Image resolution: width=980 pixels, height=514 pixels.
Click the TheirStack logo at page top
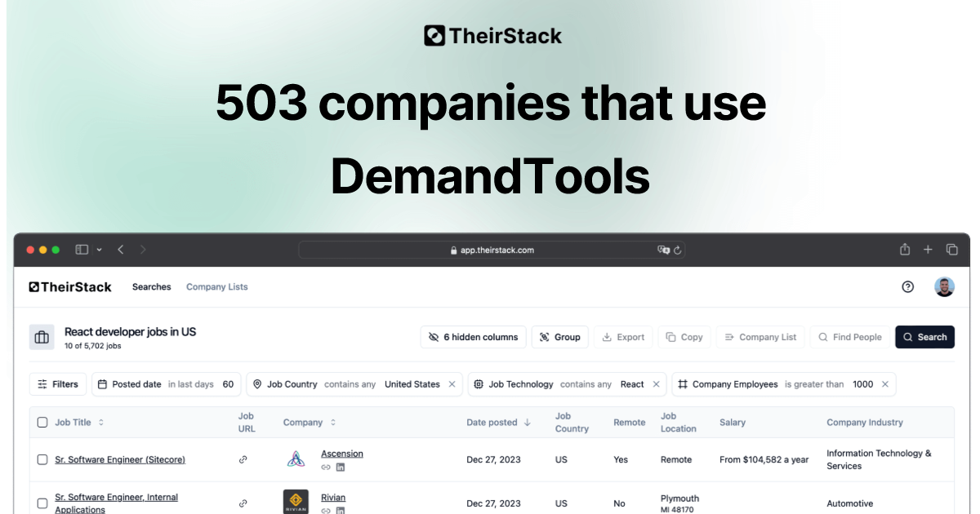[x=492, y=36]
